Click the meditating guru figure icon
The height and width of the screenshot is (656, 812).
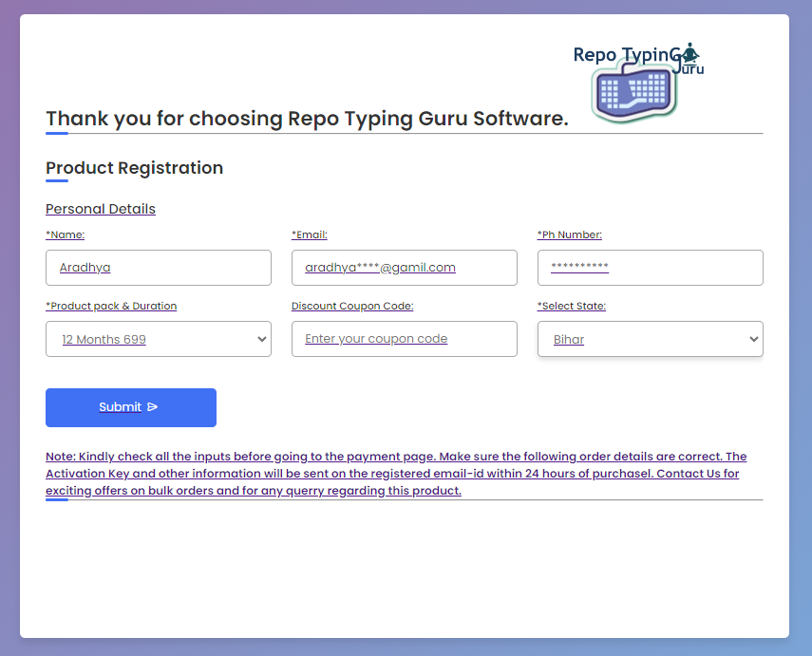(x=690, y=52)
